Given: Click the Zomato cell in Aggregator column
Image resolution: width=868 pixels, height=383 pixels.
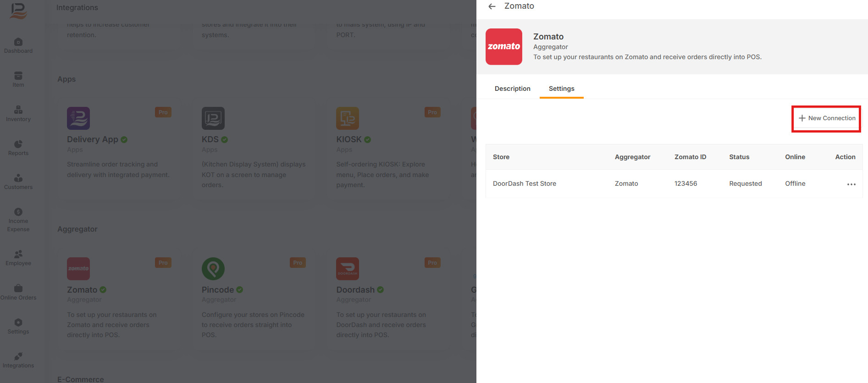Looking at the screenshot, I should click(626, 183).
